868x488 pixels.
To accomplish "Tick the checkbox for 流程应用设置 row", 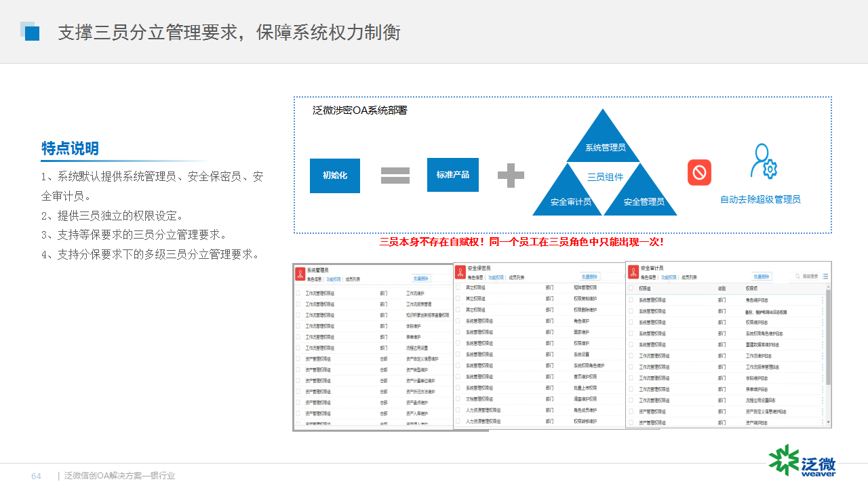I will pyautogui.click(x=298, y=348).
